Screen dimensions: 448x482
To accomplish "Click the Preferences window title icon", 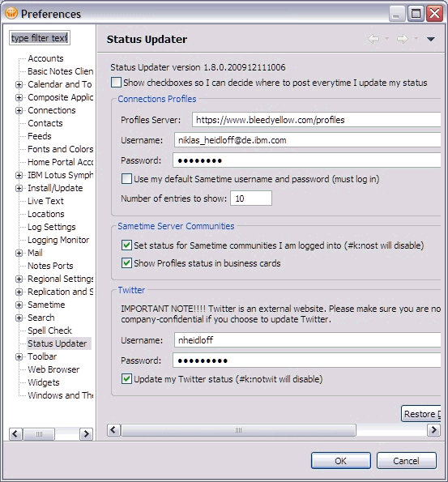I will (11, 13).
